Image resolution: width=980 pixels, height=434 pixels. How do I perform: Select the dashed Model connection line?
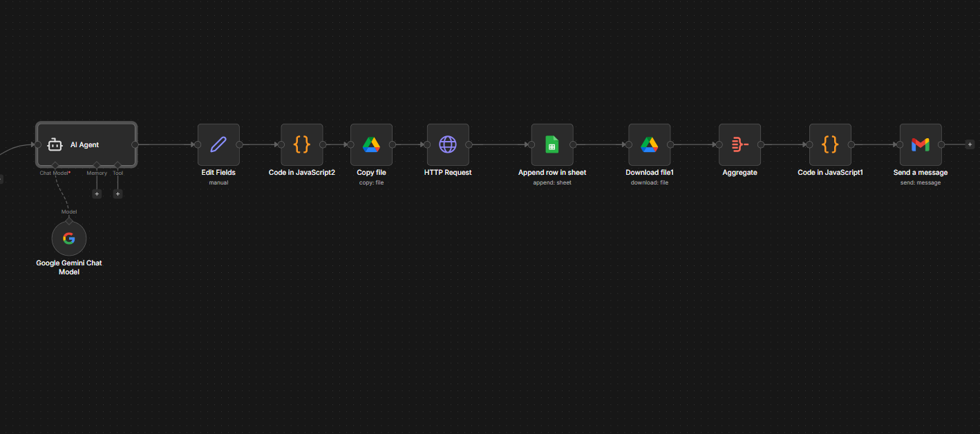[62, 187]
